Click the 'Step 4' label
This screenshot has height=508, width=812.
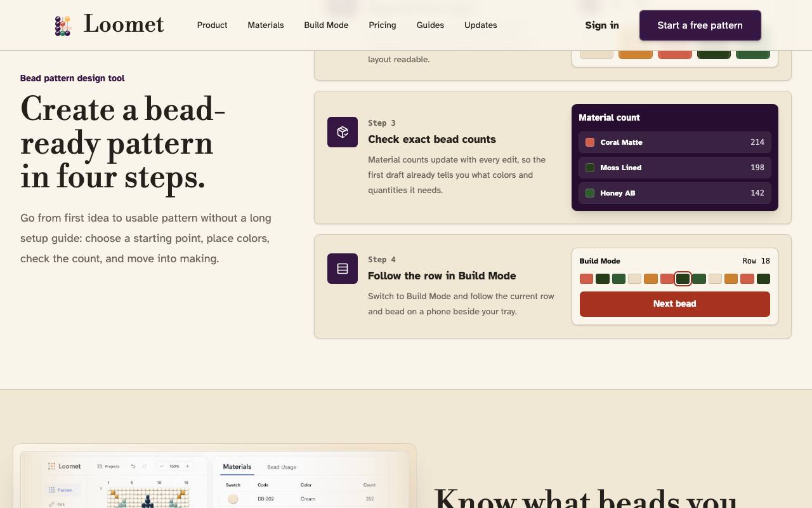(382, 260)
